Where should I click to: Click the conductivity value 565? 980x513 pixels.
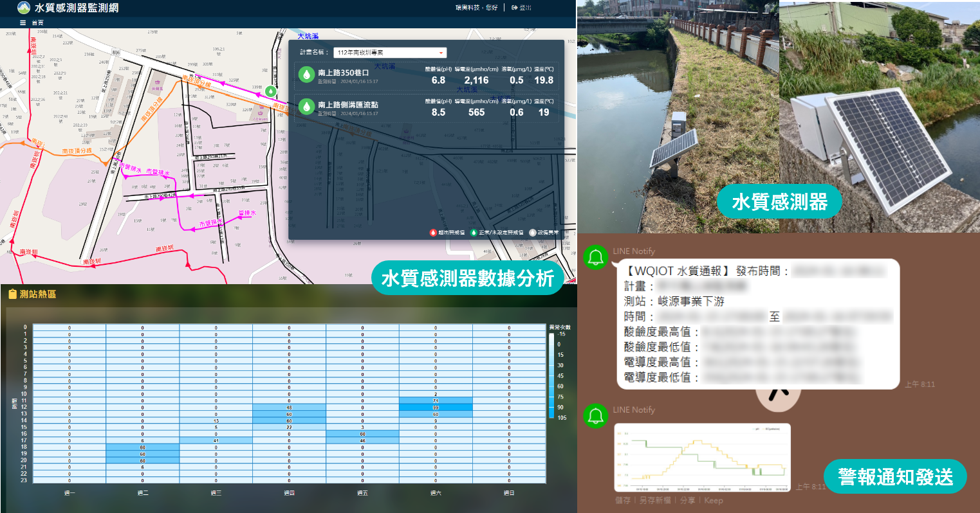[x=476, y=113]
